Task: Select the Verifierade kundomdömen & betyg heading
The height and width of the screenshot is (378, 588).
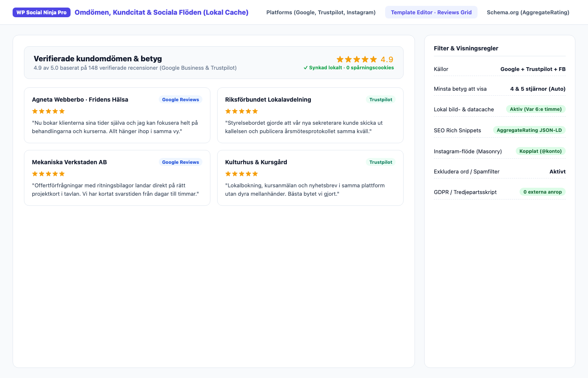Action: tap(98, 59)
